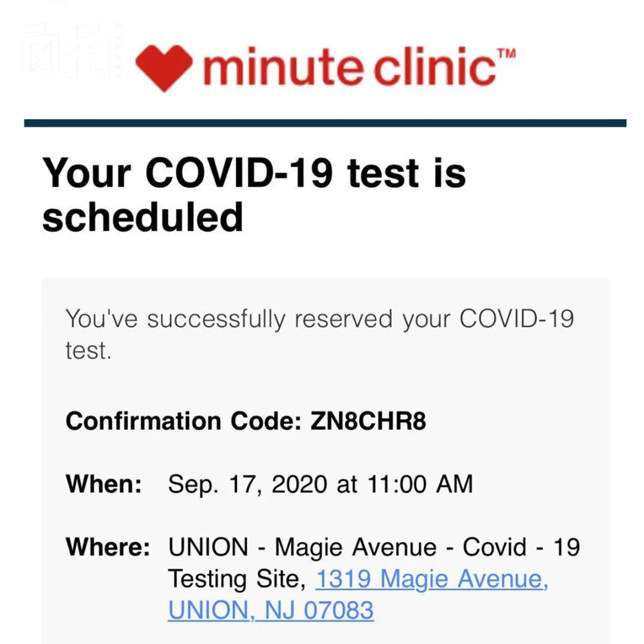Click the word "scheduled" in the heading
Viewport: 644px width, 644px height.
tap(143, 217)
